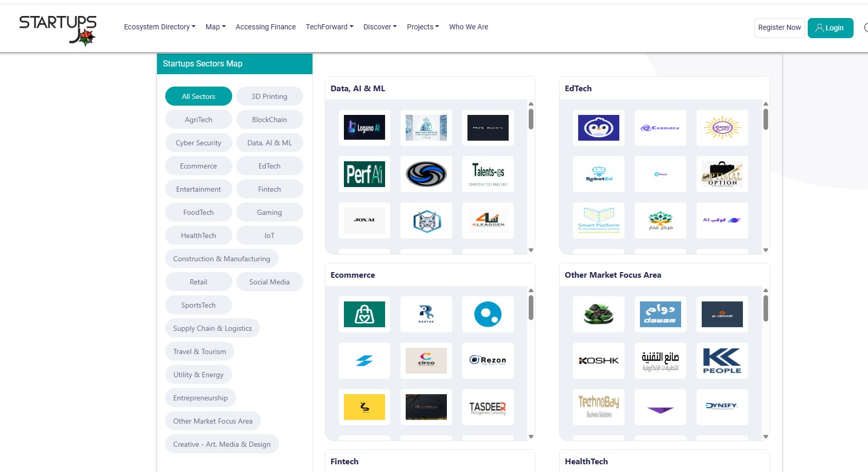This screenshot has width=868, height=472.
Task: Select the green recycling arrows logo
Action: (599, 314)
